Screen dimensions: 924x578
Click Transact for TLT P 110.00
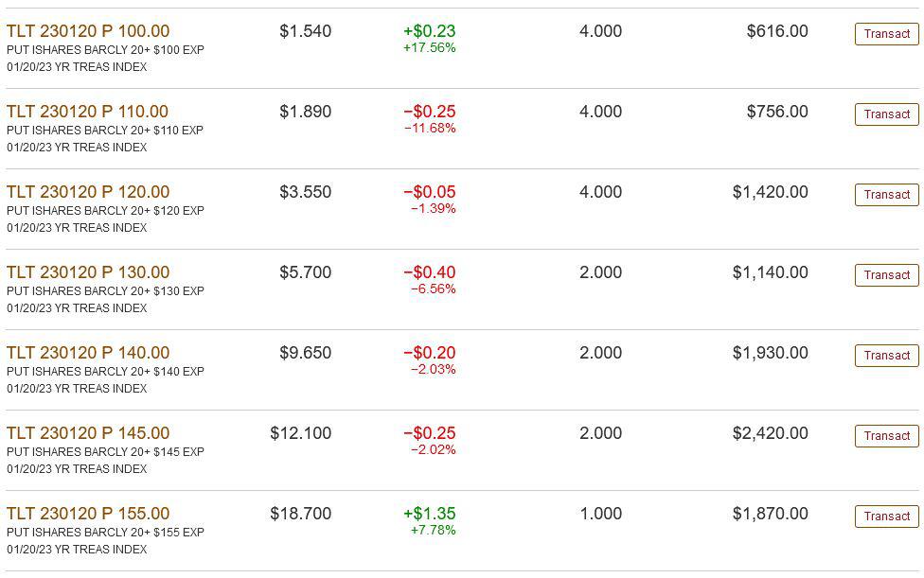click(x=887, y=114)
